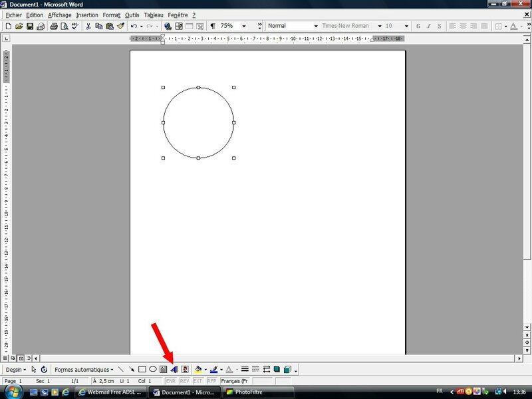Open the Times New Roman font dropdown
This screenshot has height=399, width=532.
[379, 26]
